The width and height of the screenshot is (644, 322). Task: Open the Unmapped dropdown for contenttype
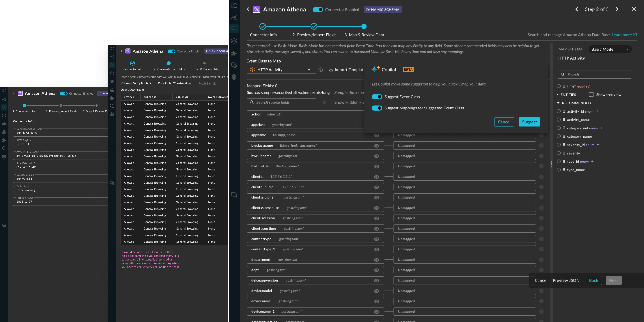tap(464, 239)
